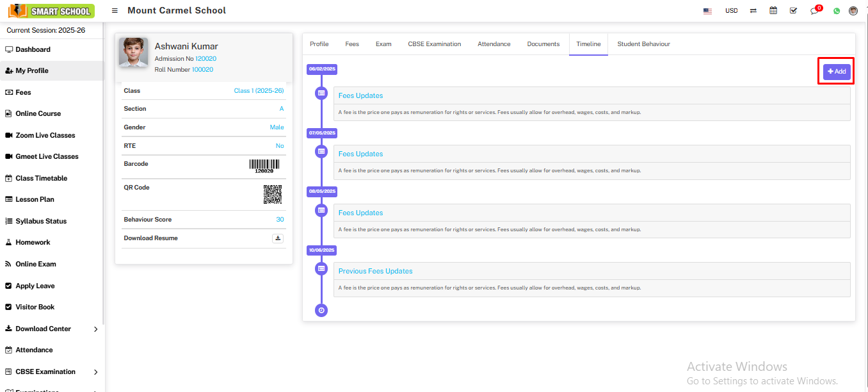
Task: Click the clock icon ending the timeline
Action: tap(321, 310)
